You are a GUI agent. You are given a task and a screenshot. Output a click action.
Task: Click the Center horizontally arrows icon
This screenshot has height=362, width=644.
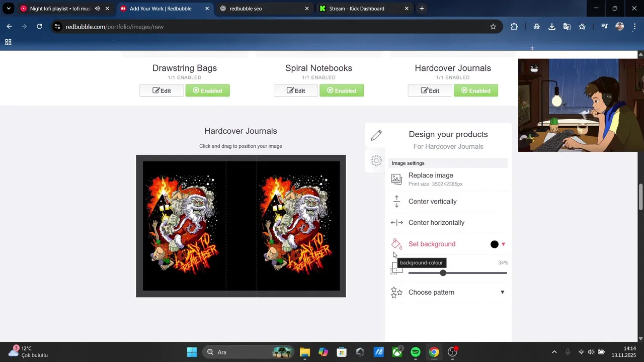[396, 223]
